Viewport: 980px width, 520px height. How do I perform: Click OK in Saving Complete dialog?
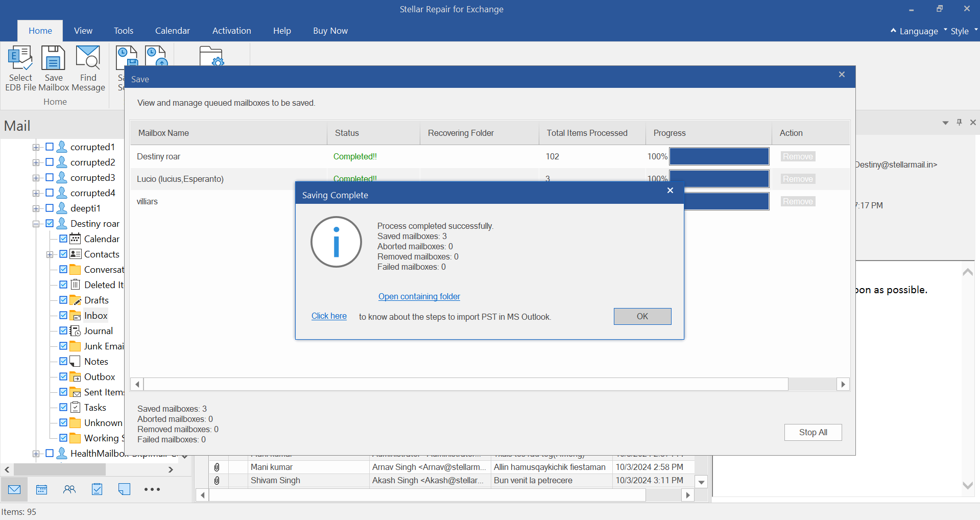(x=642, y=316)
